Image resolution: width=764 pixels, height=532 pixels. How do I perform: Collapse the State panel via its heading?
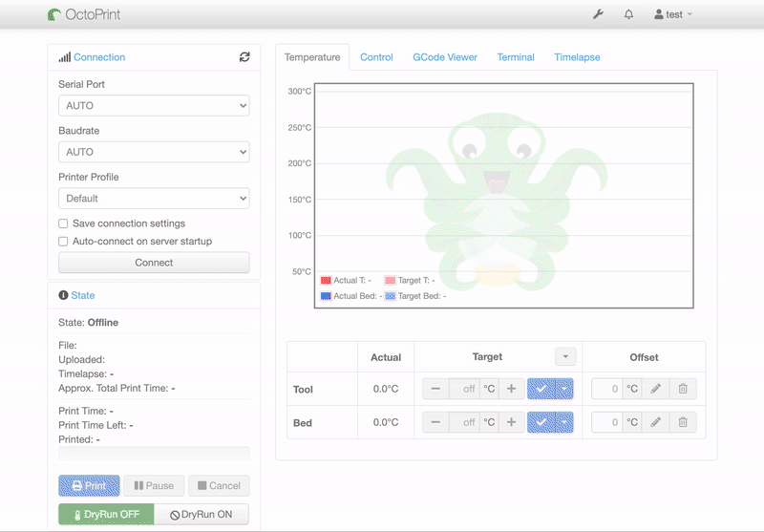[x=82, y=296]
